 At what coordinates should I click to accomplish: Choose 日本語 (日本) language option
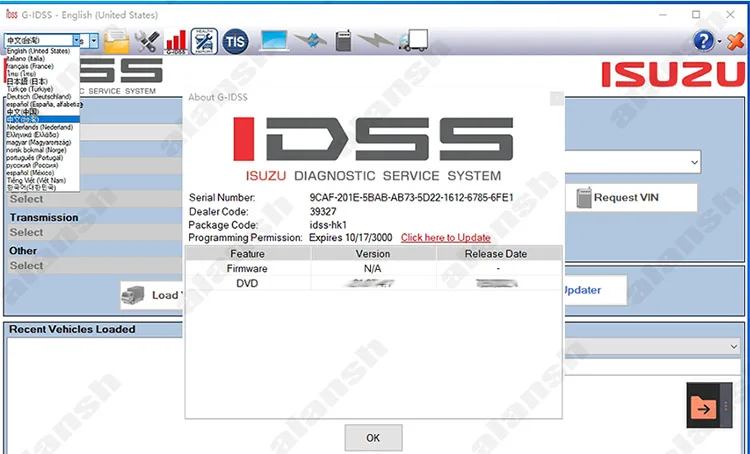(x=27, y=81)
